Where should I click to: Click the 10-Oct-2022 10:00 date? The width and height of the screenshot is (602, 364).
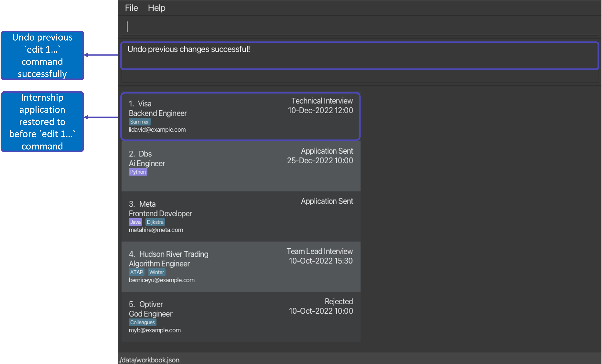click(321, 311)
